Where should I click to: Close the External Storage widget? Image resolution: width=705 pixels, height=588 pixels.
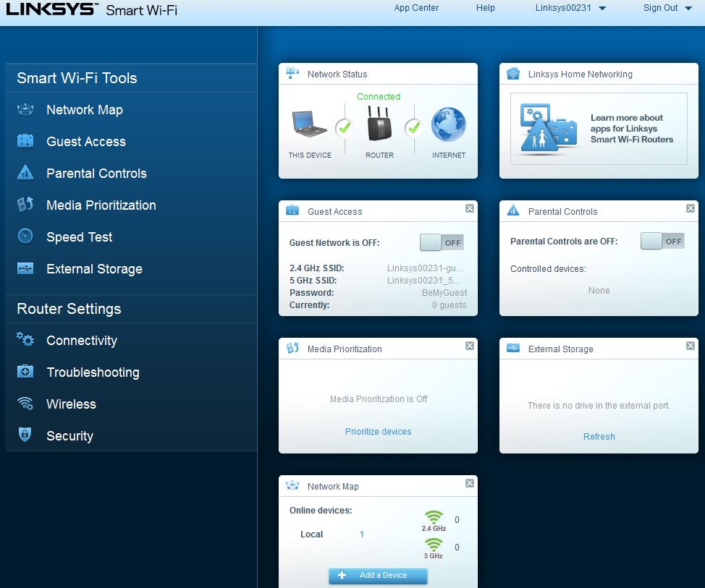[x=691, y=346]
